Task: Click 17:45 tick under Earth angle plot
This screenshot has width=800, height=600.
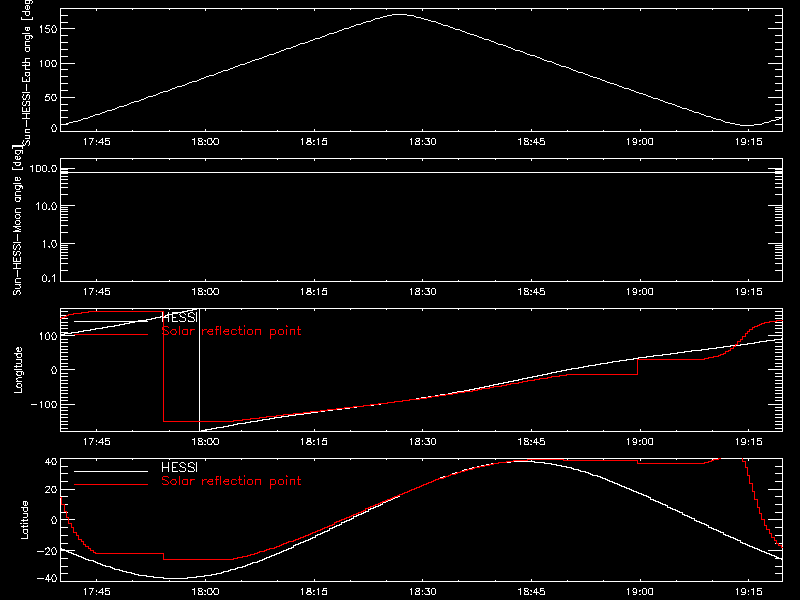Action: (x=96, y=142)
